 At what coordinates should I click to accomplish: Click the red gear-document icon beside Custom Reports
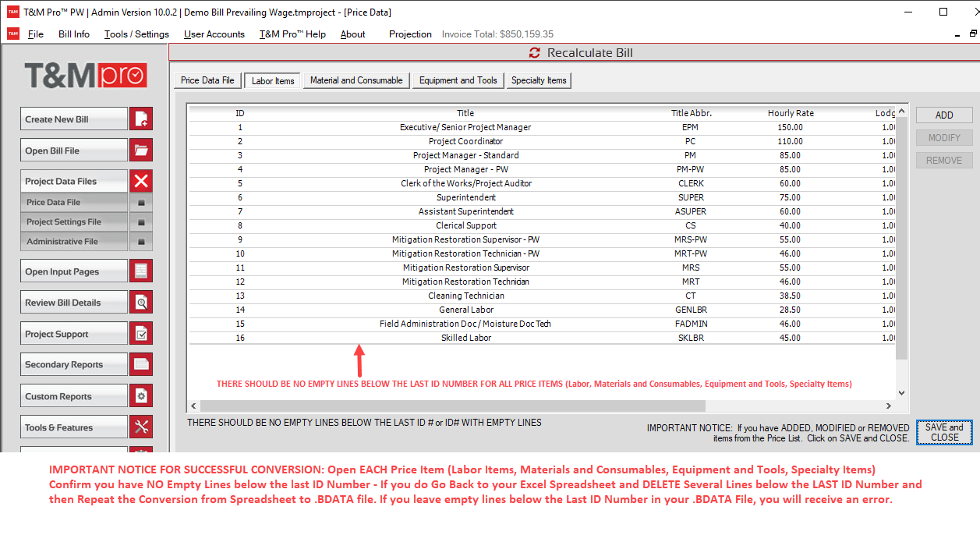(141, 396)
